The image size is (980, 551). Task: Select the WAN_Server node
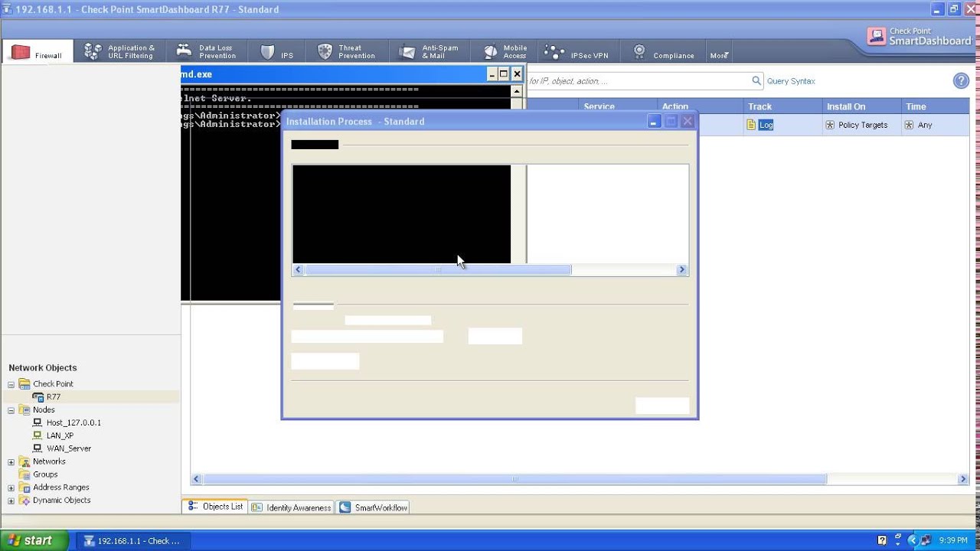point(69,448)
